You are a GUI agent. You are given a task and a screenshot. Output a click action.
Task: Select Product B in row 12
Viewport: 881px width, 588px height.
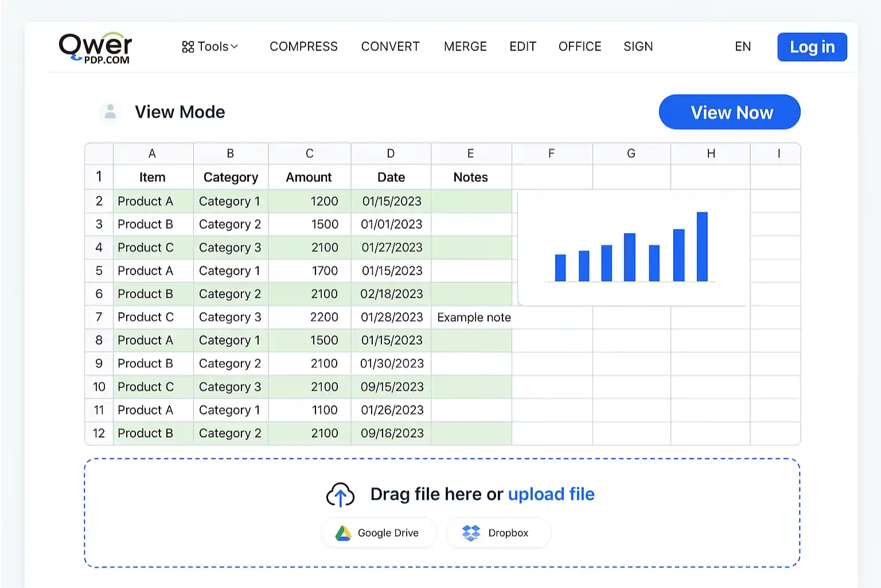coord(153,433)
